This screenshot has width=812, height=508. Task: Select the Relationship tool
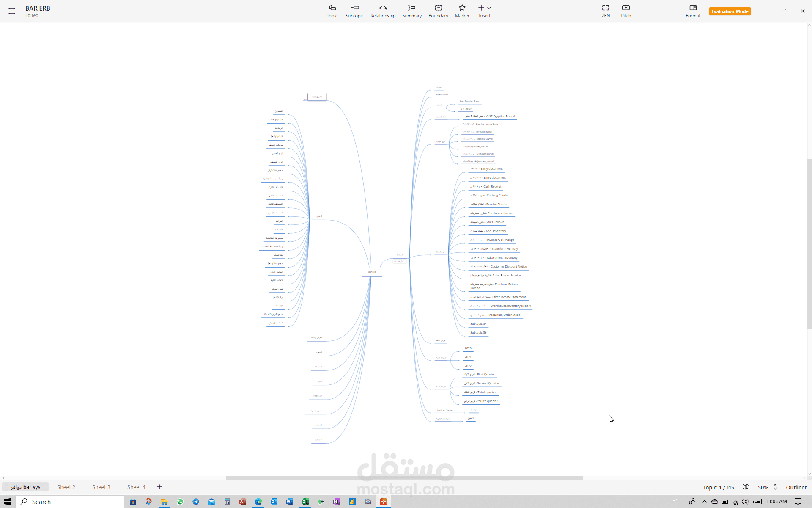click(x=383, y=11)
